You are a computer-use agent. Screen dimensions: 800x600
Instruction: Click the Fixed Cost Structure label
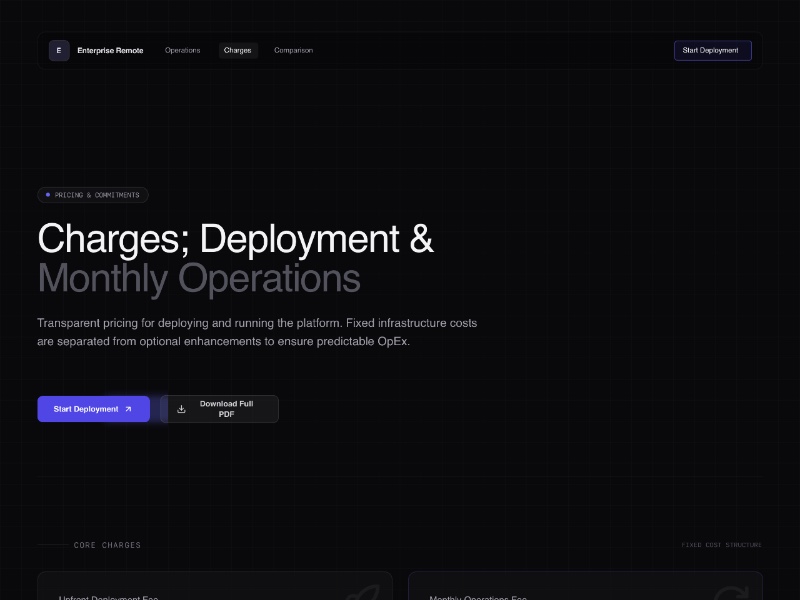coord(721,545)
